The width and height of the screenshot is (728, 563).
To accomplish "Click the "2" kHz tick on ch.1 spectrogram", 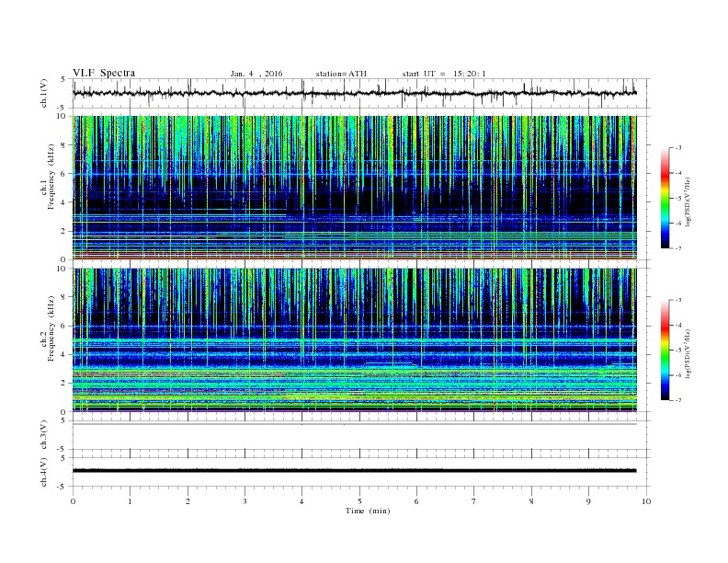I will point(64,231).
